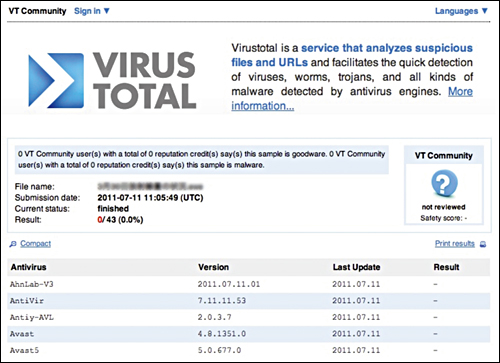This screenshot has width=500, height=363.
Task: Switch to the Compact view
Action: click(x=36, y=244)
